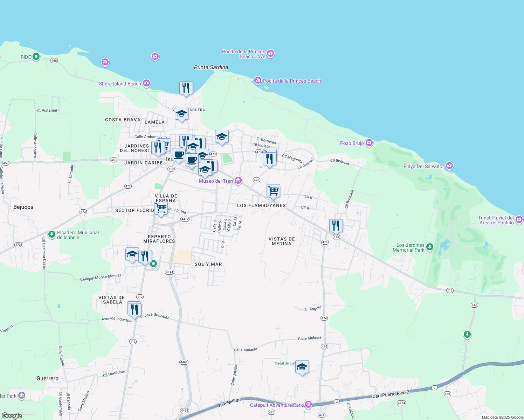Open the school marker near Canal del Este
This screenshot has height=420, width=524.
tap(302, 367)
